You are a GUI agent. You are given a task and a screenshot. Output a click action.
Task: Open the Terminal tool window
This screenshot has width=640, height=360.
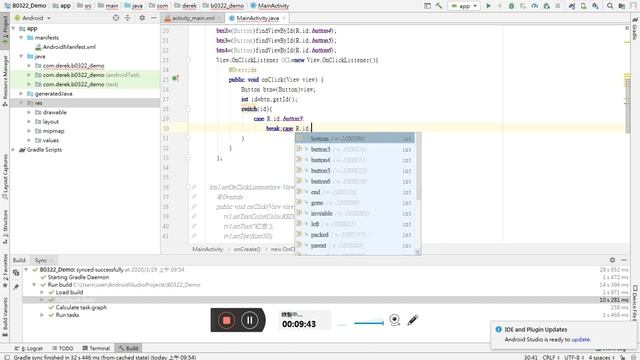[96, 348]
